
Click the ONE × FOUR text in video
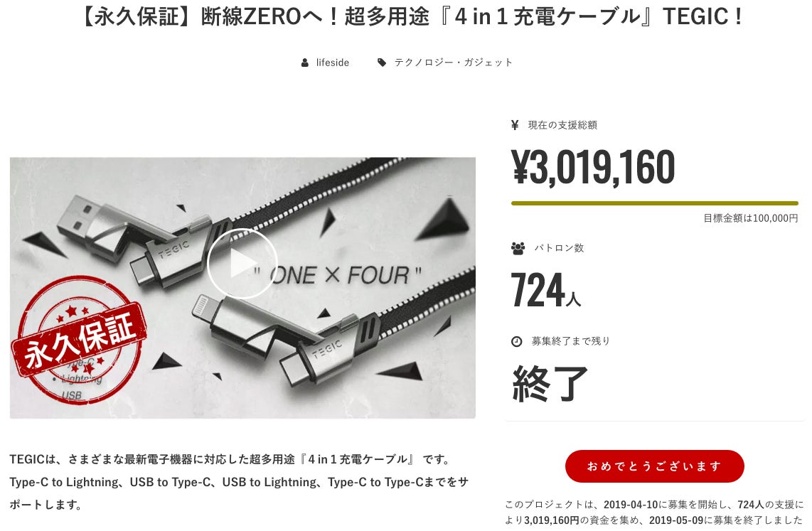(x=338, y=275)
